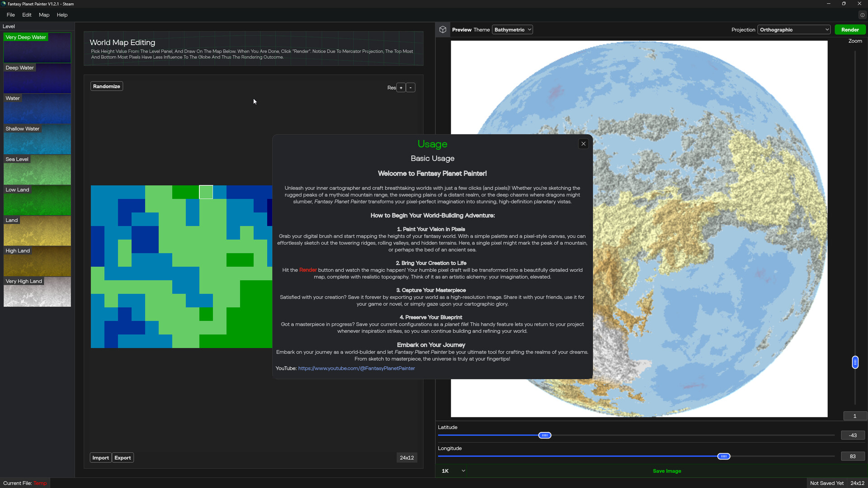Select the Shallow Water height swatch

[x=37, y=139]
